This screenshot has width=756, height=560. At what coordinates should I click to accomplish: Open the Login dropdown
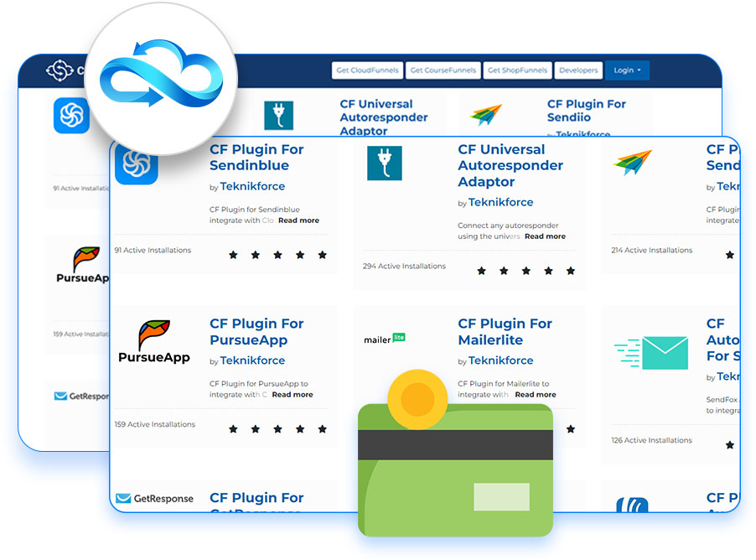[x=627, y=70]
